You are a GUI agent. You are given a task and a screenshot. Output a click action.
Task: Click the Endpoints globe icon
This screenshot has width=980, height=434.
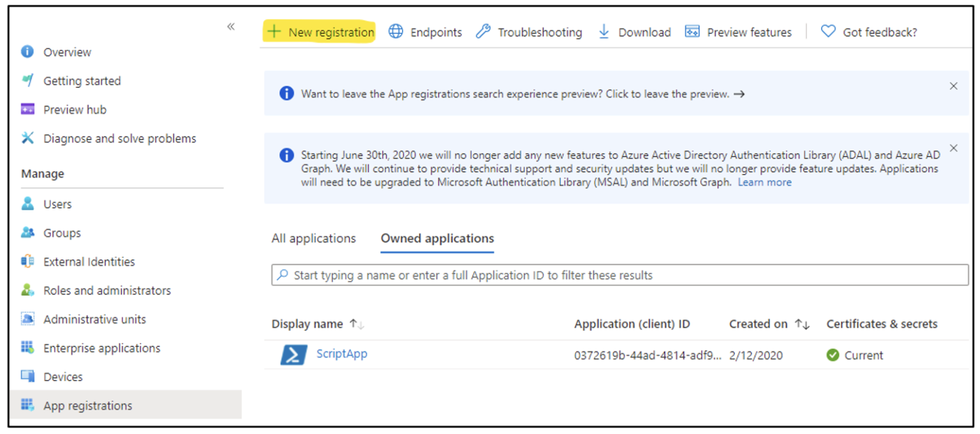pyautogui.click(x=396, y=31)
